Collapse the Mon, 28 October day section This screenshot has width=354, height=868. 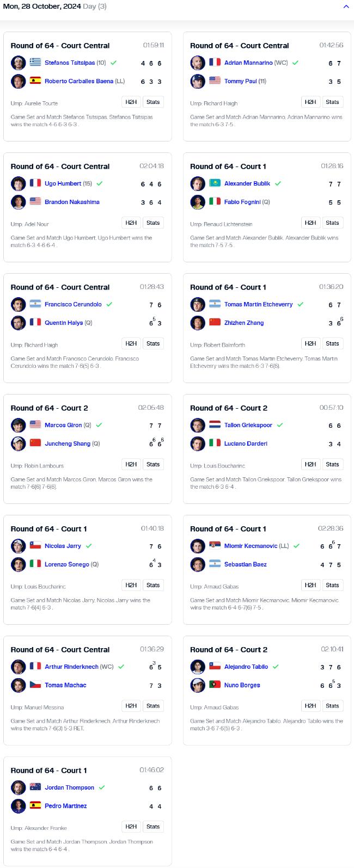(x=346, y=7)
